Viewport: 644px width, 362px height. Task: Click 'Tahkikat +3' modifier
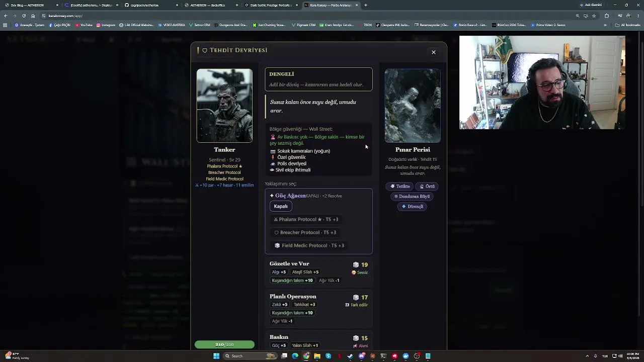point(304,305)
